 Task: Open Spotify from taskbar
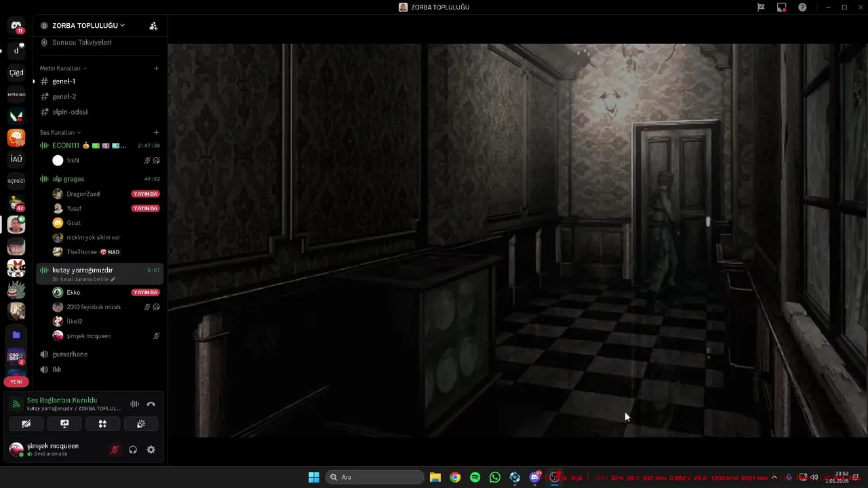tap(475, 477)
